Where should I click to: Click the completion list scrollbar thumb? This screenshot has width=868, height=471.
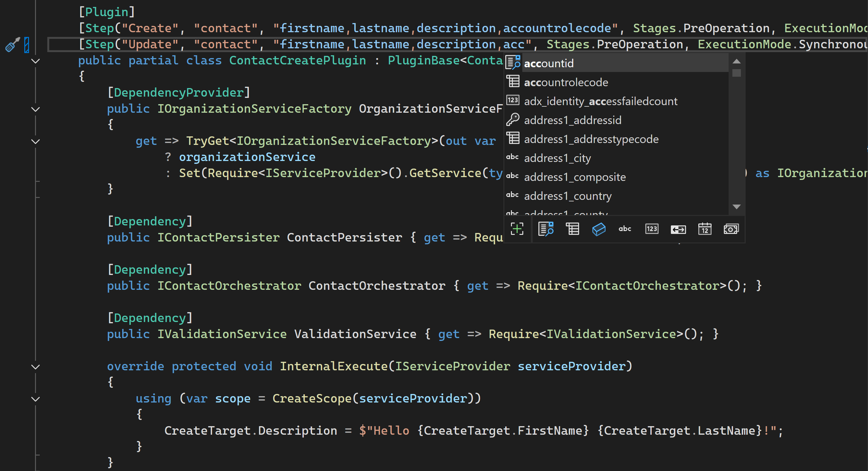(x=736, y=73)
